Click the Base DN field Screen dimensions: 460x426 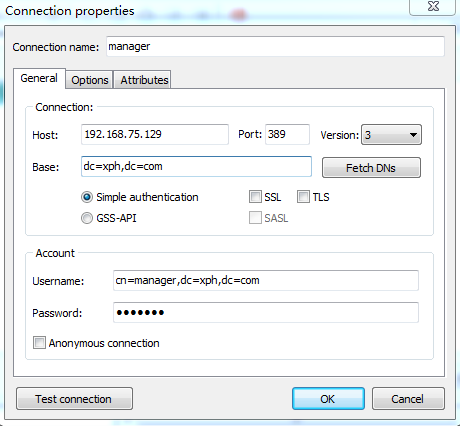tap(196, 166)
